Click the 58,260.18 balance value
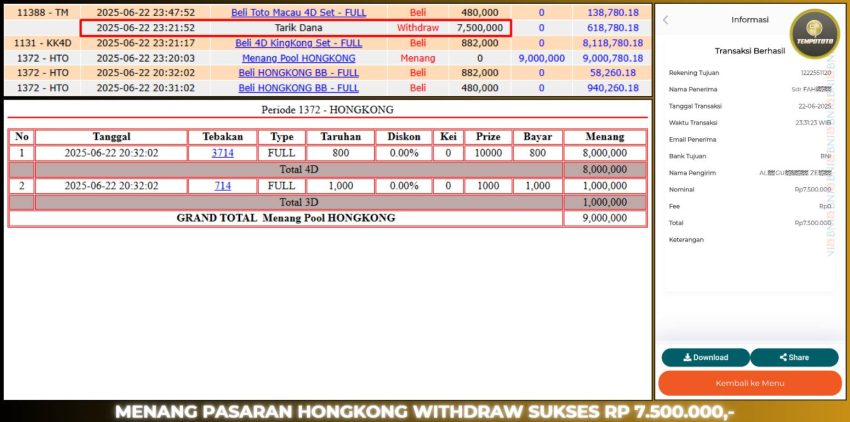The width and height of the screenshot is (850, 422). click(615, 73)
